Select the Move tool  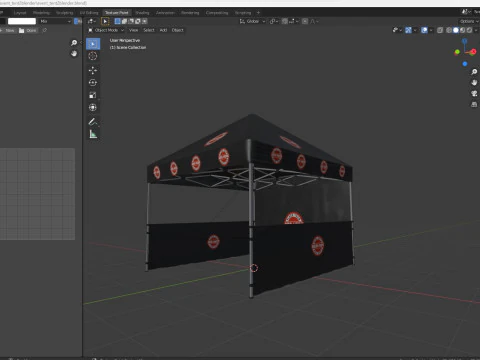tap(93, 70)
